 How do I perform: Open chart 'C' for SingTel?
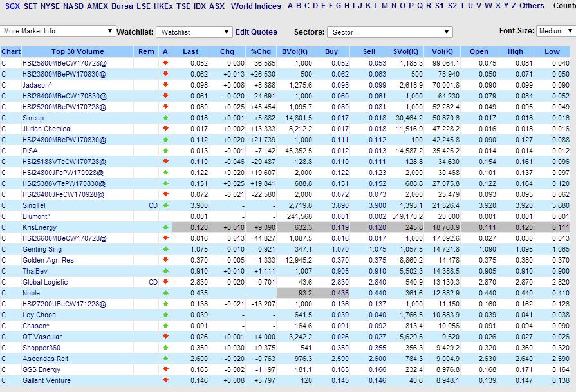(4, 205)
